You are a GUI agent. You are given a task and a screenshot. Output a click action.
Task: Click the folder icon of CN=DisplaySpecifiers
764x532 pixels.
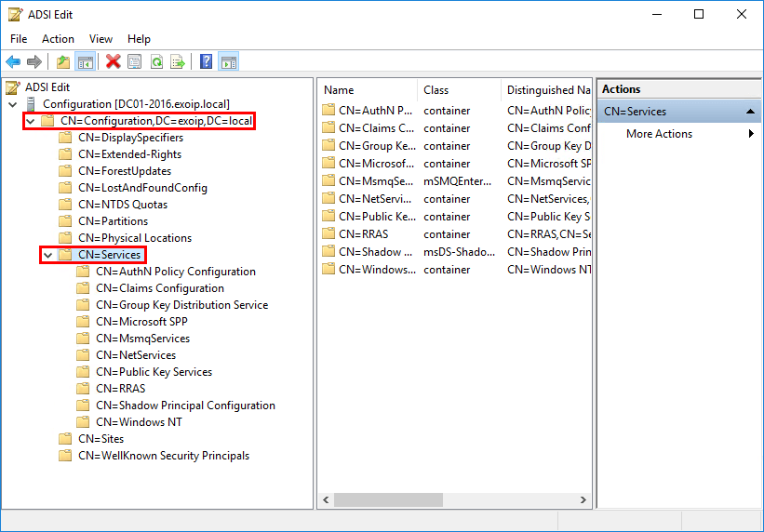pos(65,138)
